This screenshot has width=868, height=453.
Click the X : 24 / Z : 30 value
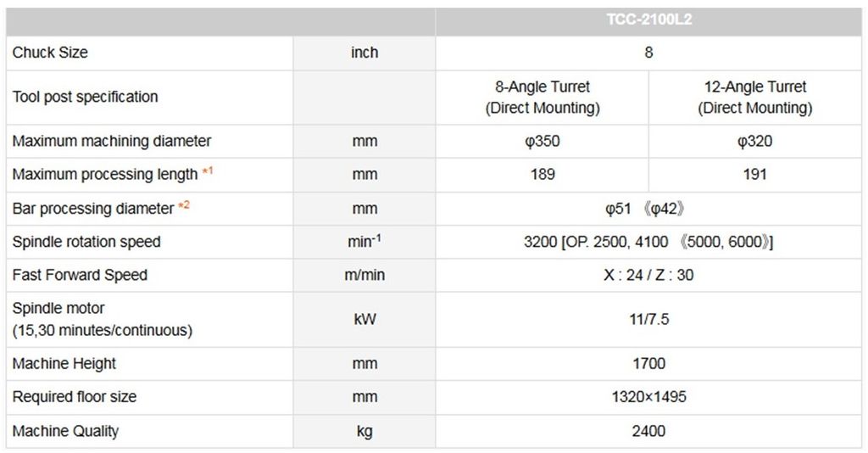[648, 275]
